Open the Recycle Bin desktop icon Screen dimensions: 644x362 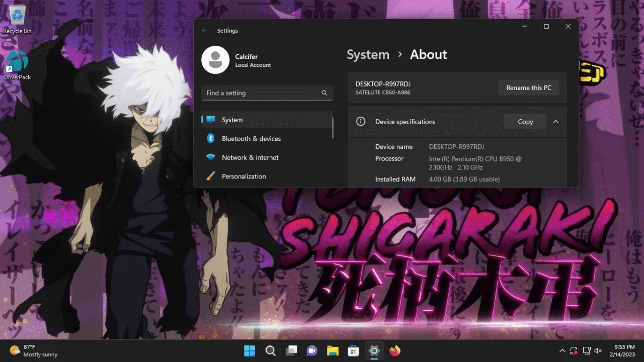point(18,20)
